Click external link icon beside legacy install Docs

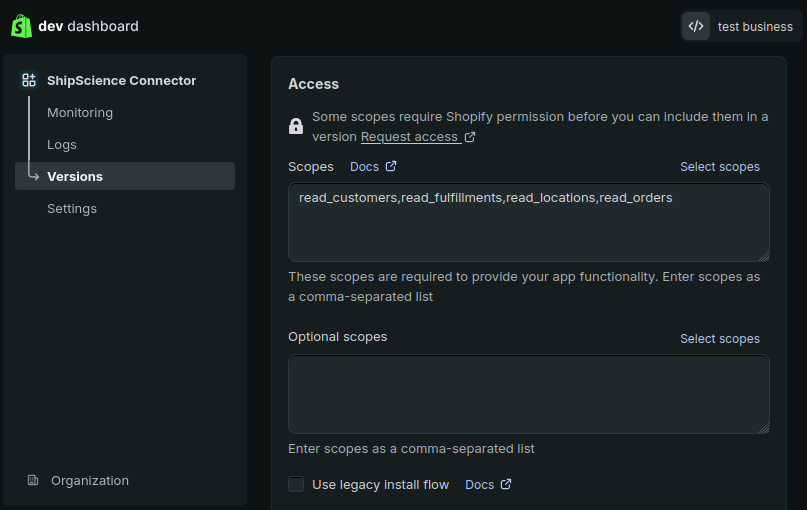click(506, 484)
